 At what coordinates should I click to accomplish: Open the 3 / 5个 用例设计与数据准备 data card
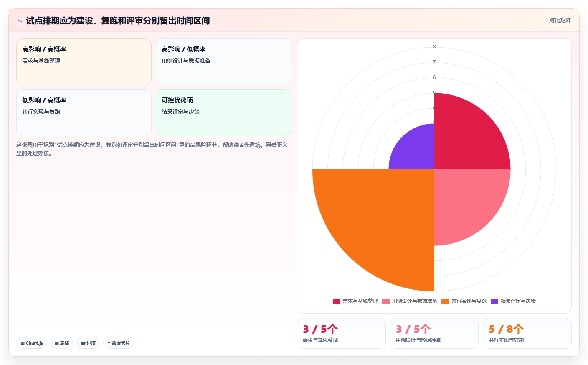[x=434, y=333]
